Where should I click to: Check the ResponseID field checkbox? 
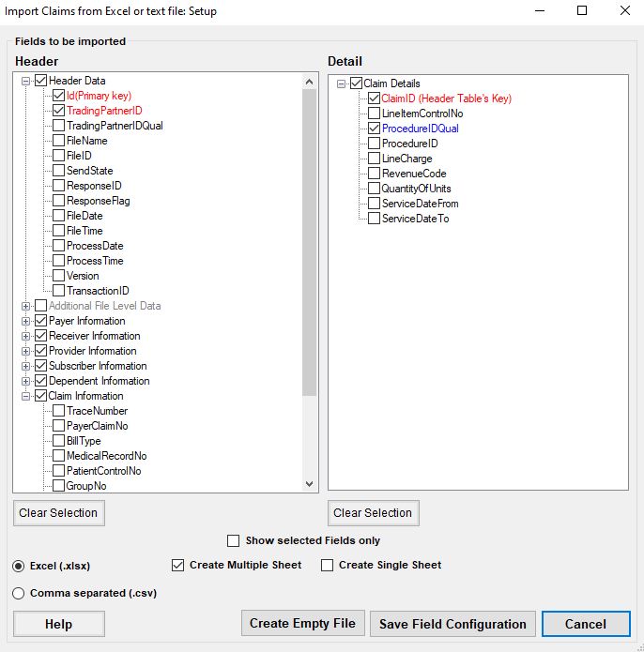tap(58, 185)
